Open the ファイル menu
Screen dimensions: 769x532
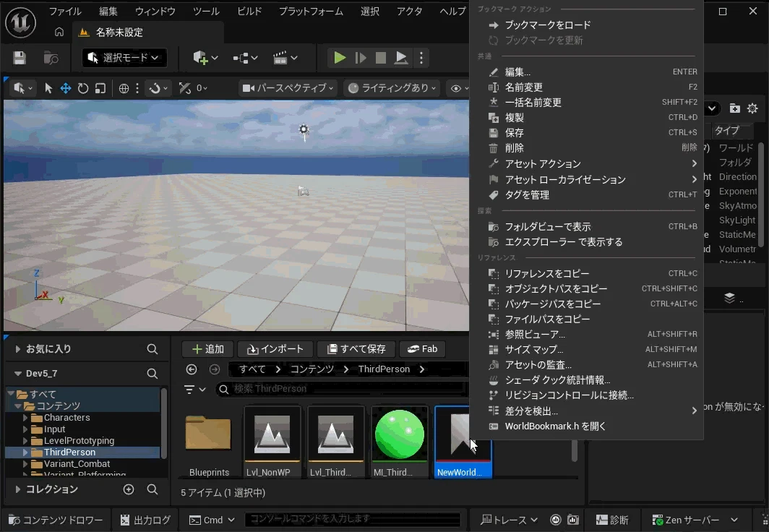pyautogui.click(x=65, y=12)
